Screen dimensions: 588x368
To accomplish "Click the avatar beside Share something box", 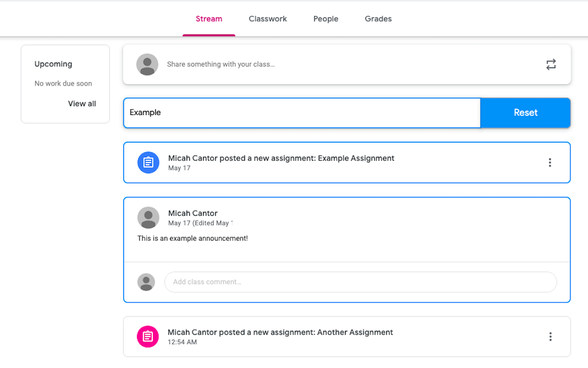I will (x=147, y=64).
